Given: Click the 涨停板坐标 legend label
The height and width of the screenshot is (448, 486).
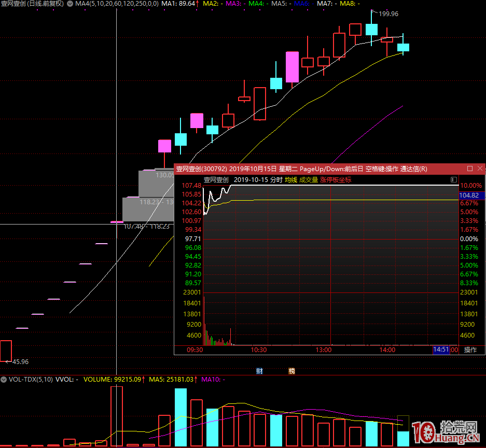Looking at the screenshot, I should click(x=336, y=180).
